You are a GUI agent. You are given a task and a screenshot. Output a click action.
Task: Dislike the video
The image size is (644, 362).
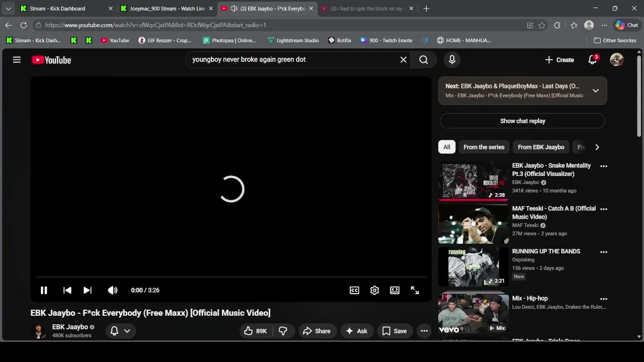283,331
